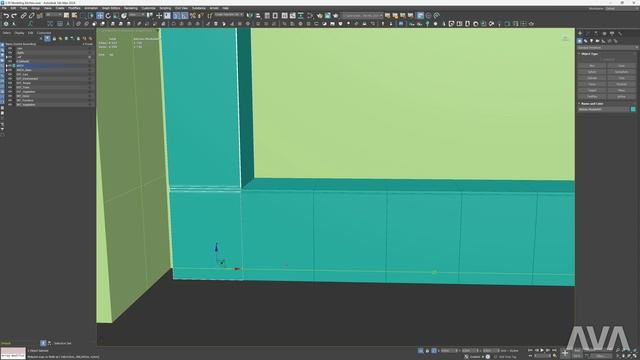Click the Plane primitive button

point(621,90)
